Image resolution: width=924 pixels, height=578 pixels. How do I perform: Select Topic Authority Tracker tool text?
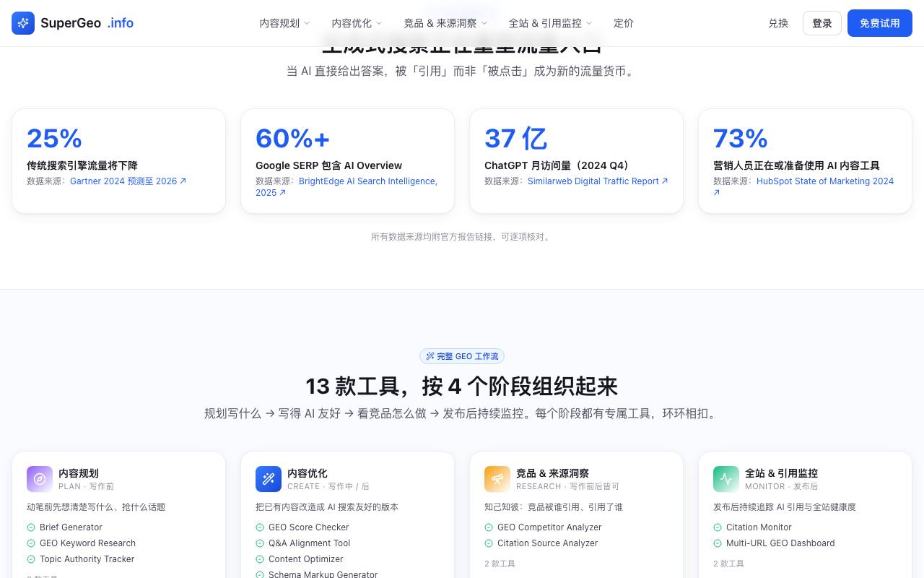point(87,559)
